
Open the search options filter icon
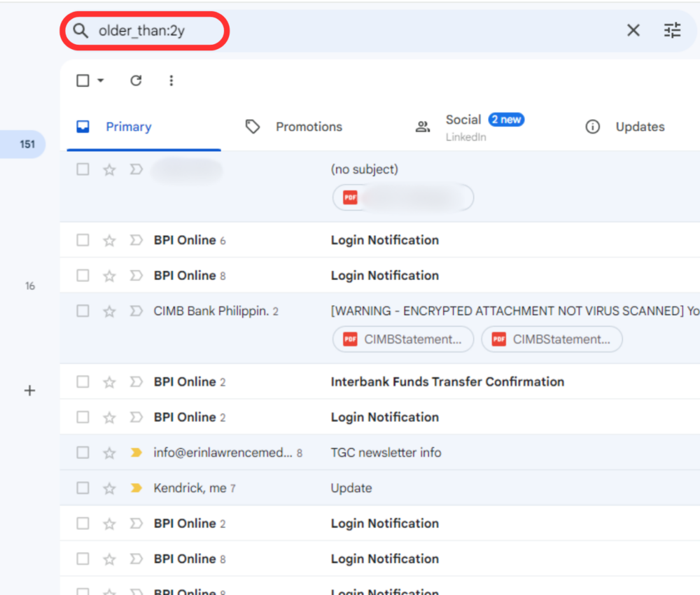pos(672,30)
